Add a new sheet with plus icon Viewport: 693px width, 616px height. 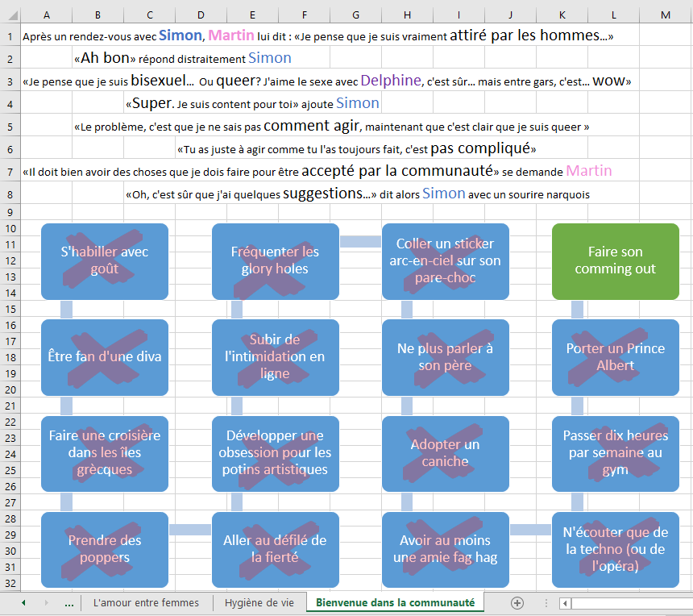pos(517,602)
